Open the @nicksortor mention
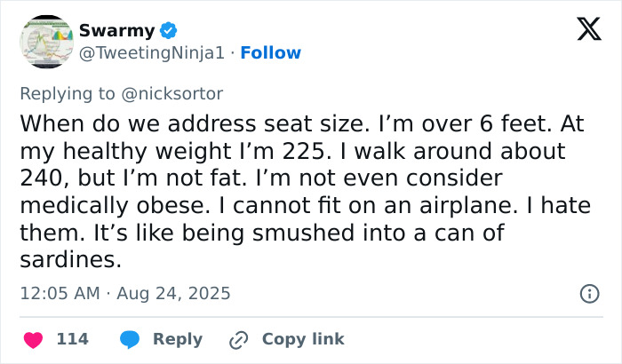Viewport: 622px width, 364px height. click(173, 93)
